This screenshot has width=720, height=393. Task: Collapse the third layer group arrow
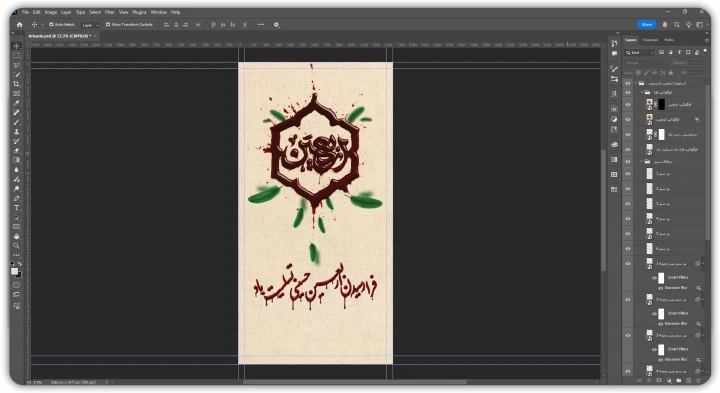click(642, 162)
